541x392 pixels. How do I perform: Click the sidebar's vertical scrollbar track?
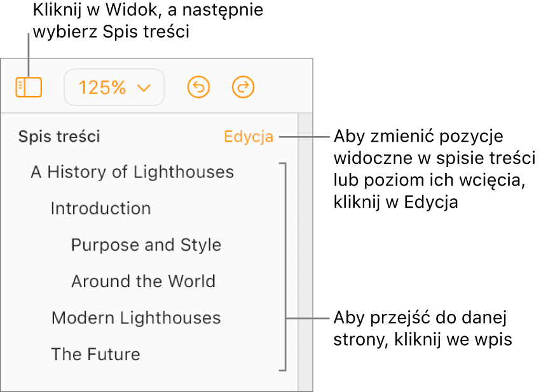[305, 254]
